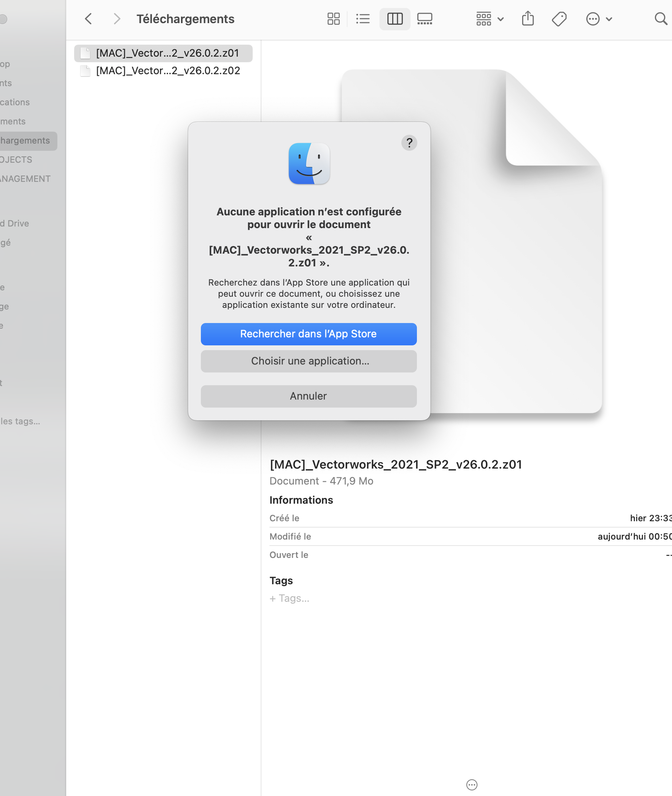
Task: Go back with the left chevron arrow
Action: (88, 19)
